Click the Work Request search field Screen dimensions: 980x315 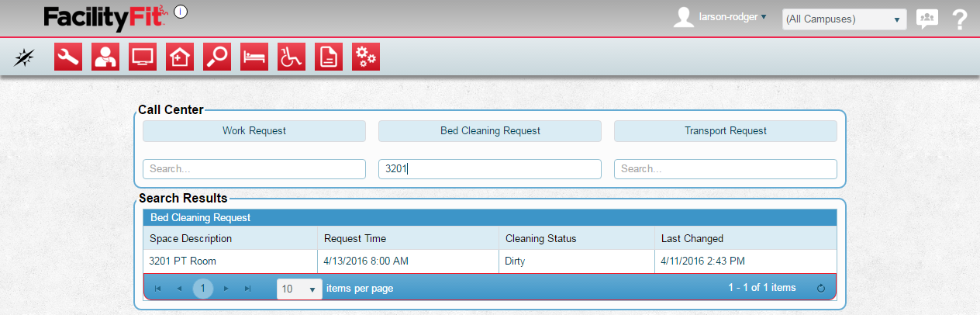[254, 168]
